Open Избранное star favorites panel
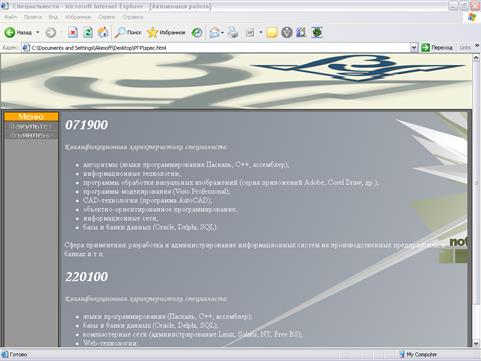Viewport: 481px width, 361px height. (166, 32)
